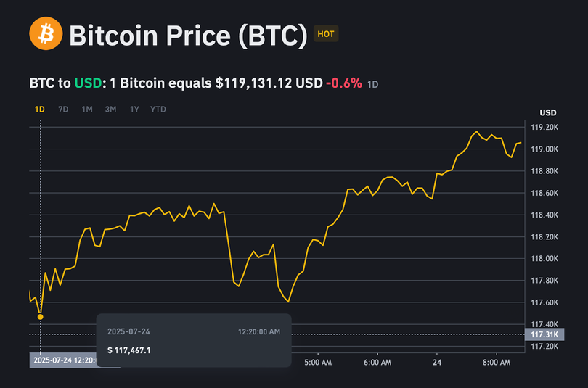588x388 pixels.
Task: Switch to the 7D time range
Action: 63,110
